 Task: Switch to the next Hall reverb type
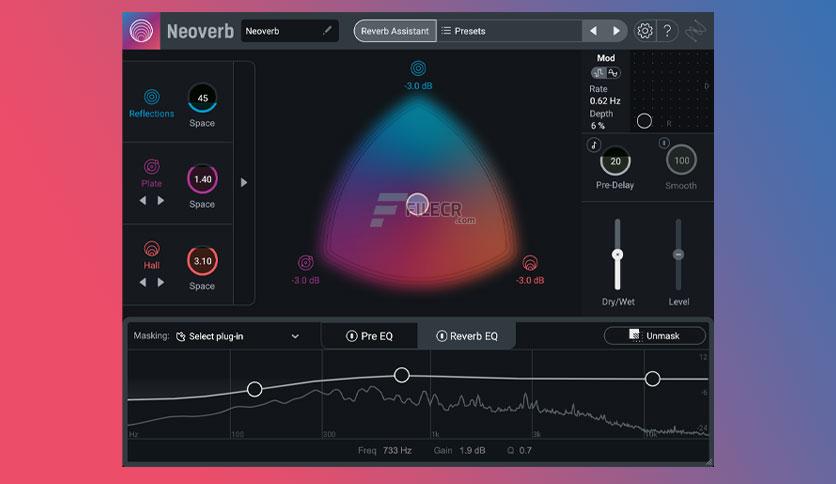tap(160, 283)
